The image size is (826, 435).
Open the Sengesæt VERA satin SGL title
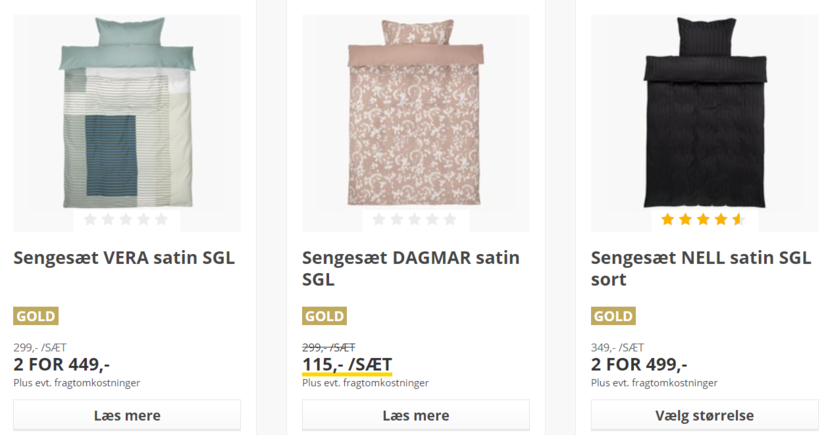(124, 258)
